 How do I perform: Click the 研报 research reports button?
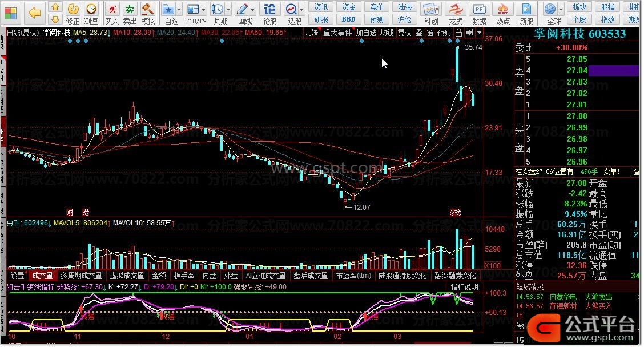click(x=321, y=19)
